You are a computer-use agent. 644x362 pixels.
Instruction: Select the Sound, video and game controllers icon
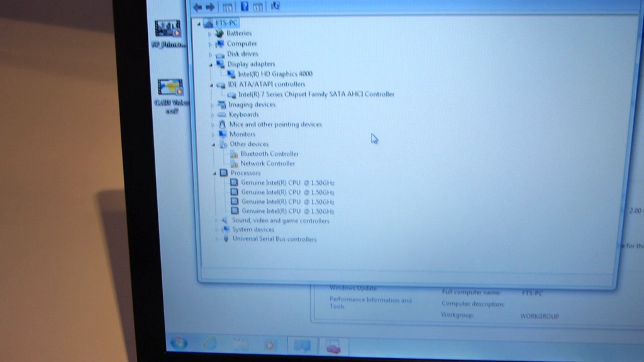pyautogui.click(x=225, y=221)
